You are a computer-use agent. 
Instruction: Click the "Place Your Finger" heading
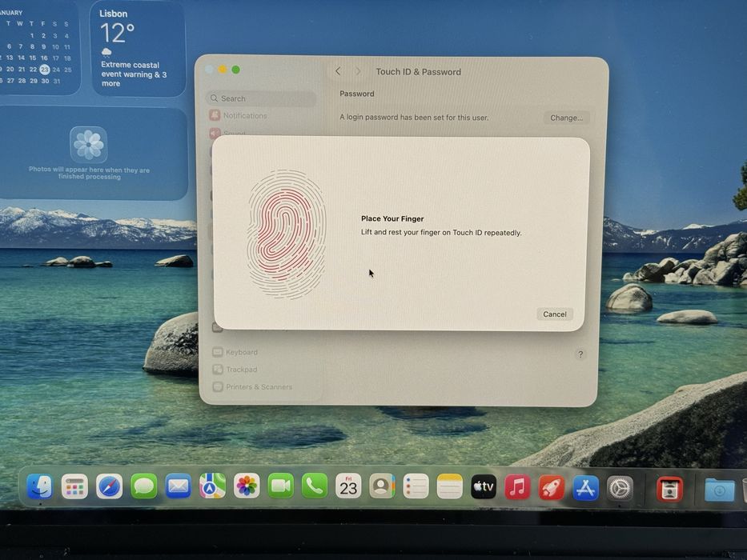pyautogui.click(x=392, y=218)
